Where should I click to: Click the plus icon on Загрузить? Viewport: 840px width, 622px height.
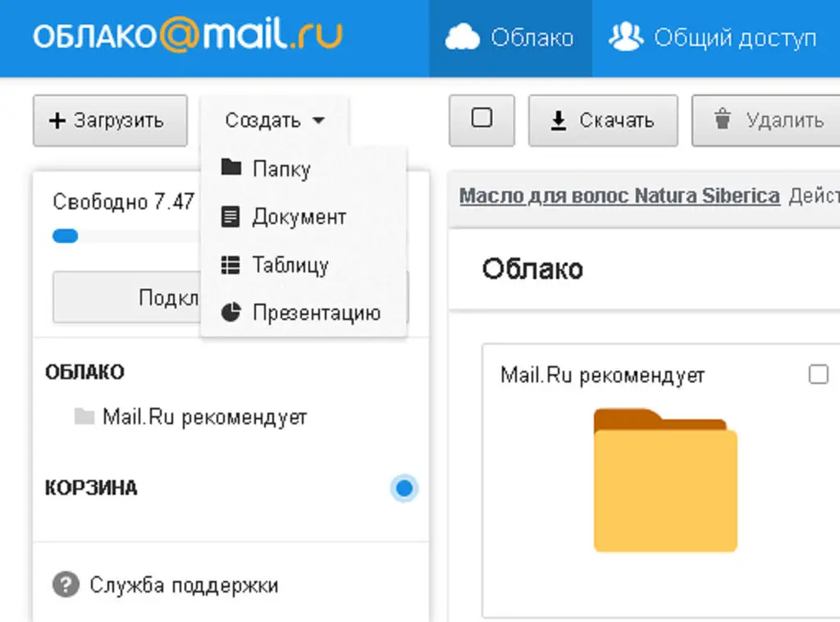pos(56,120)
